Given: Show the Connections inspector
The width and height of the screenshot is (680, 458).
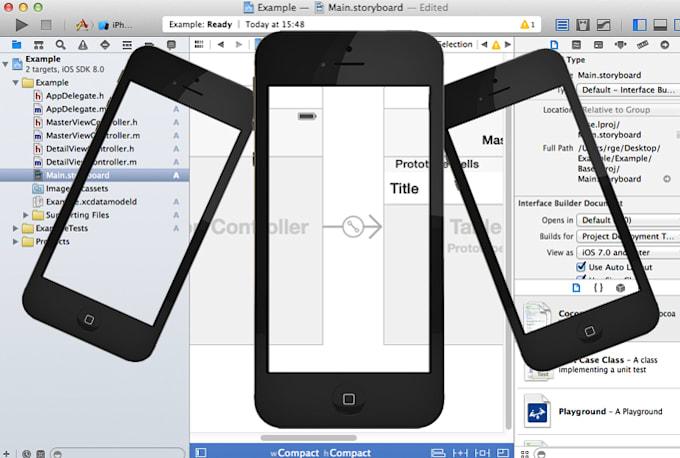Looking at the screenshot, I should click(x=665, y=45).
